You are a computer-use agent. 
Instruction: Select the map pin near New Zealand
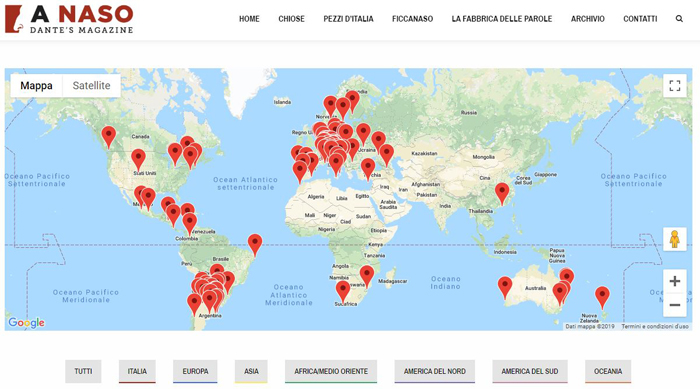tap(602, 297)
